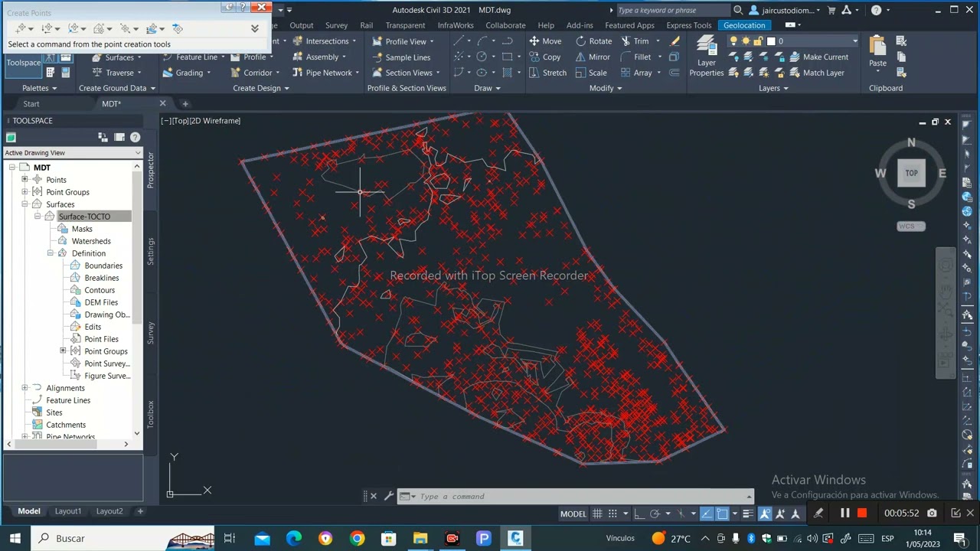This screenshot has height=551, width=980.
Task: Select the Rotate tool
Action: pos(593,41)
